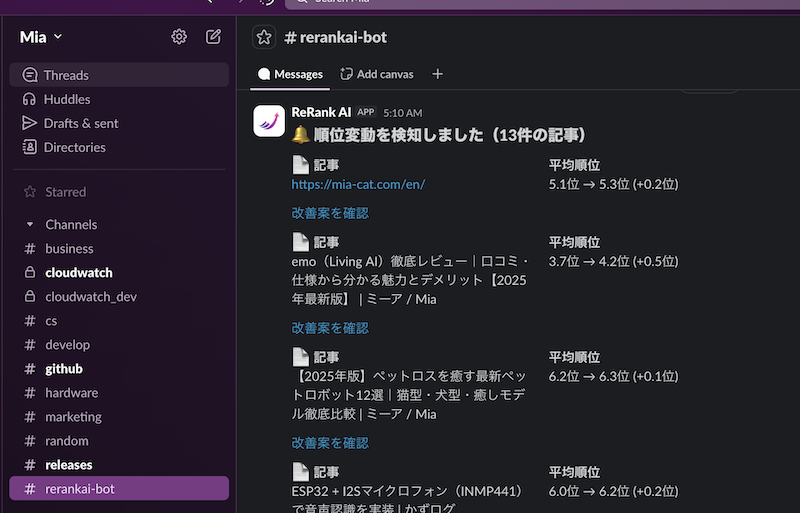Click 改善案を確認 under emo review article
The image size is (800, 513).
330,328
